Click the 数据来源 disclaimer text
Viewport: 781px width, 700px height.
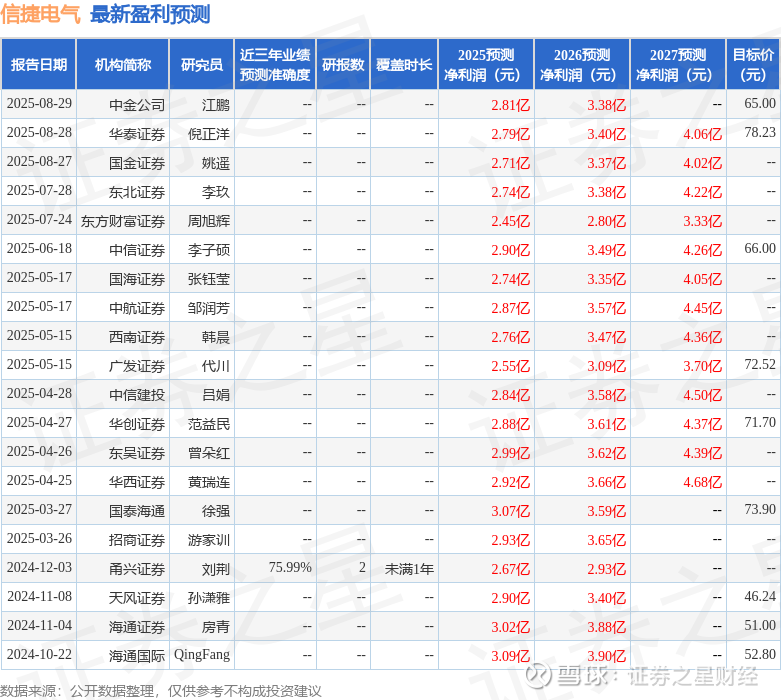coord(160,691)
